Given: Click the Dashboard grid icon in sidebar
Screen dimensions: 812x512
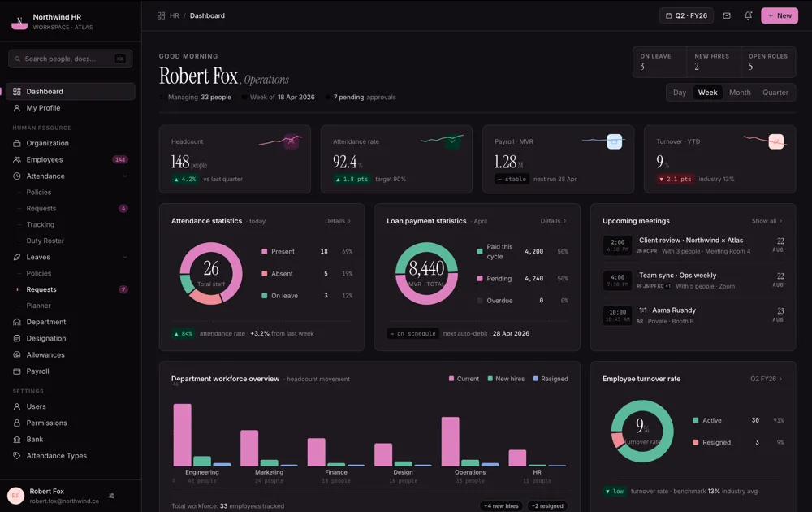Looking at the screenshot, I should click(17, 91).
